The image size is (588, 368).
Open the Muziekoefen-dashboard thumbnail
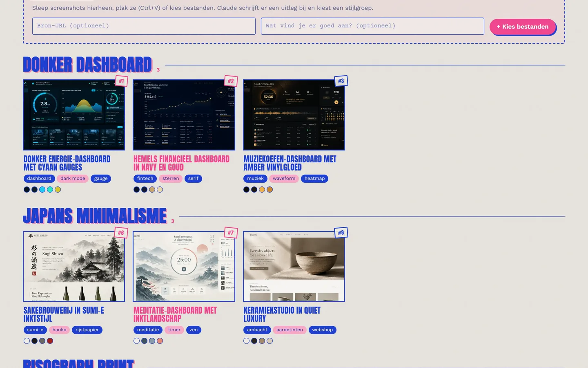point(294,115)
